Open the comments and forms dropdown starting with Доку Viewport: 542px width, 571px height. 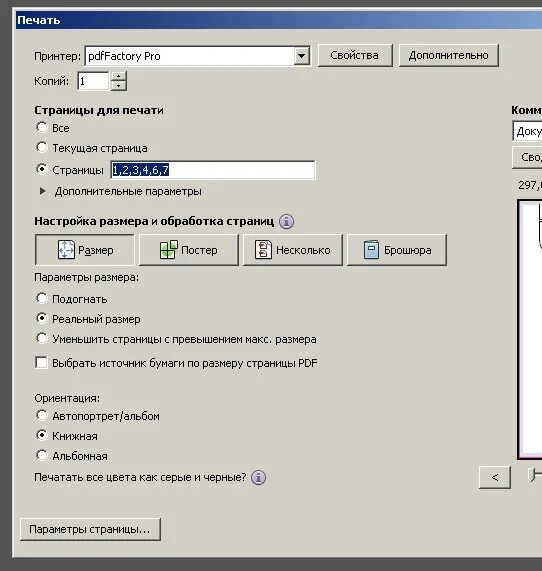pos(527,131)
